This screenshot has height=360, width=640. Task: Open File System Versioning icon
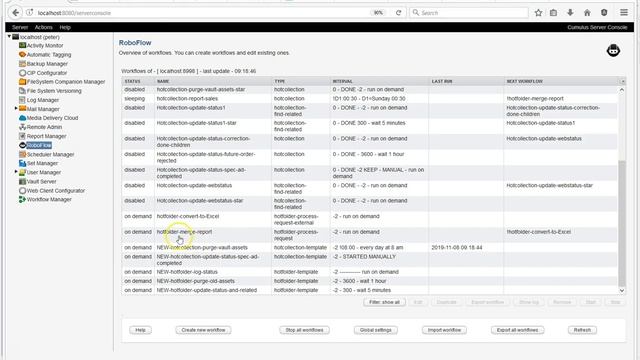[22, 91]
